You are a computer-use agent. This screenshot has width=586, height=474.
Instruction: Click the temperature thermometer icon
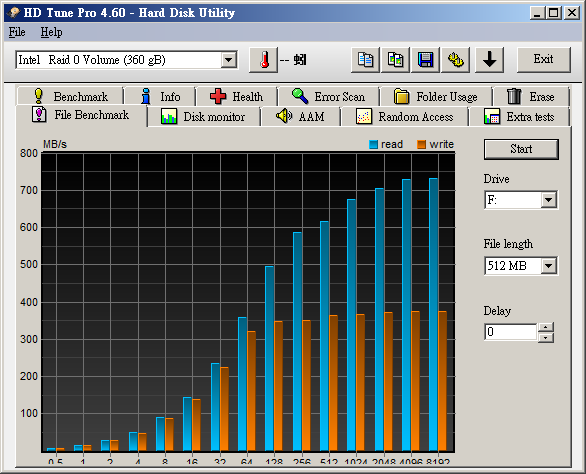tap(263, 60)
